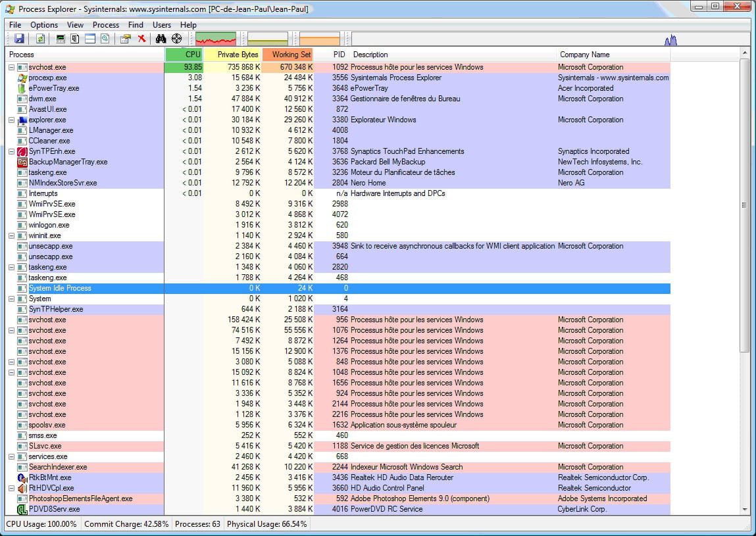Collapse the wininit.exe tree node
The image size is (756, 536).
(12, 235)
